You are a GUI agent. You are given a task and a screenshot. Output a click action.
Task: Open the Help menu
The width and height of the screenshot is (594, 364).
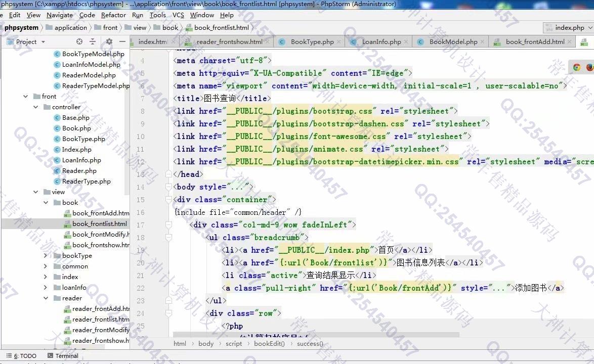click(227, 15)
